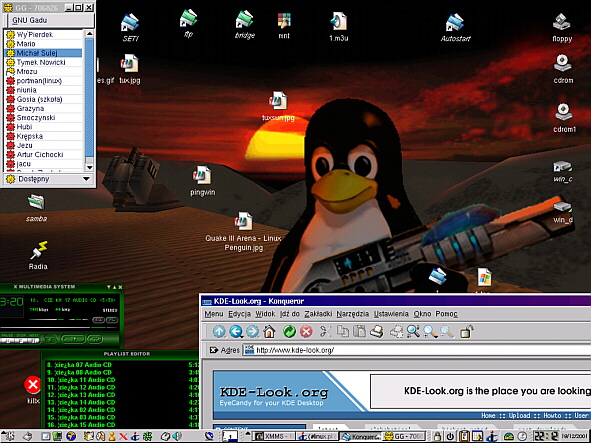Go back in Konqueror
This screenshot has height=443, width=591.
click(236, 331)
